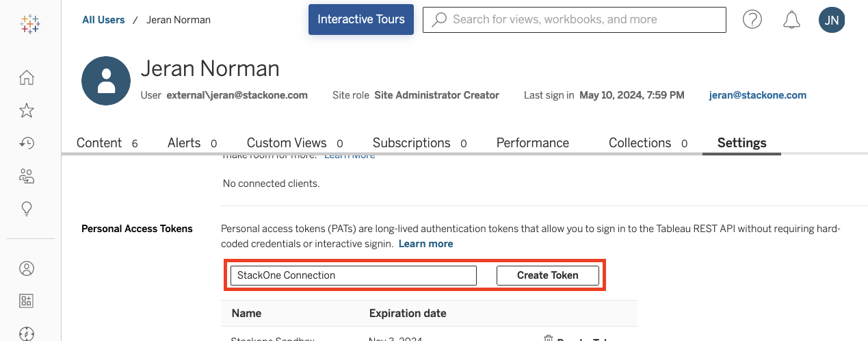Viewport: 868px width, 341px height.
Task: Launch Interactive Tours
Action: coord(361,19)
